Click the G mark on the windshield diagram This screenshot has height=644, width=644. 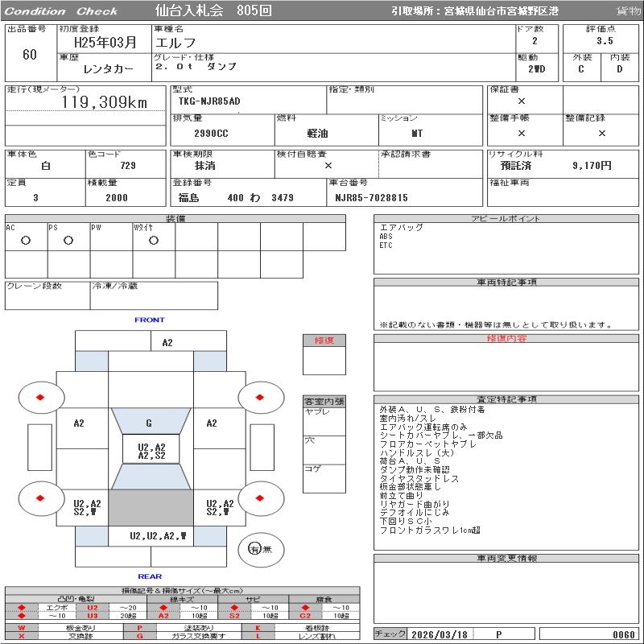click(149, 423)
